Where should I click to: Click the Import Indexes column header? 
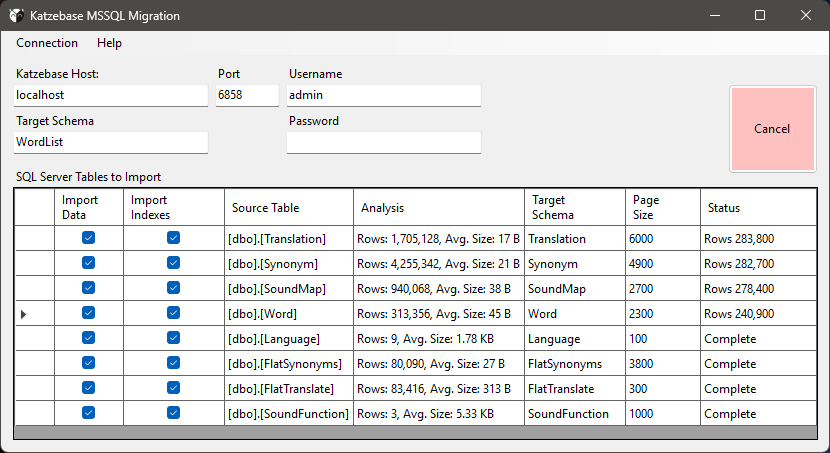(x=174, y=207)
